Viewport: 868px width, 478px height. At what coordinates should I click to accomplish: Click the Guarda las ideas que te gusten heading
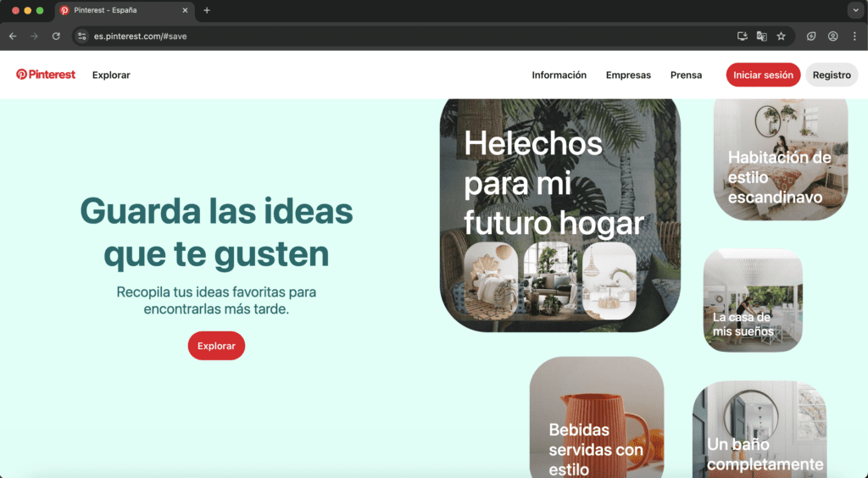(x=216, y=232)
